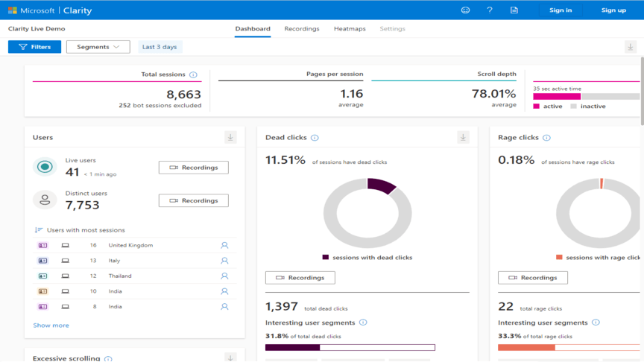Open user profile icon in India row with 10 sessions
This screenshot has height=362, width=644.
pyautogui.click(x=224, y=291)
